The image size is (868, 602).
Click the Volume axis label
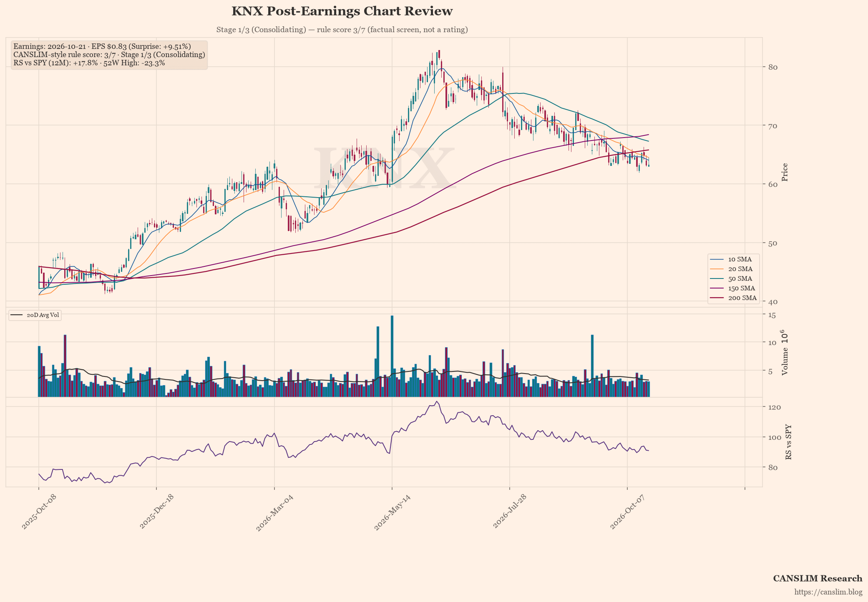(785, 353)
